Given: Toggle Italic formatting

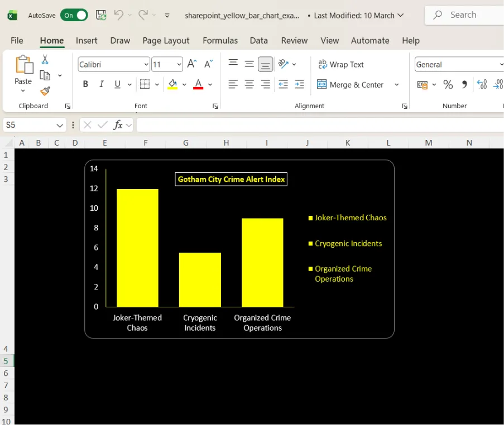Looking at the screenshot, I should pyautogui.click(x=101, y=84).
